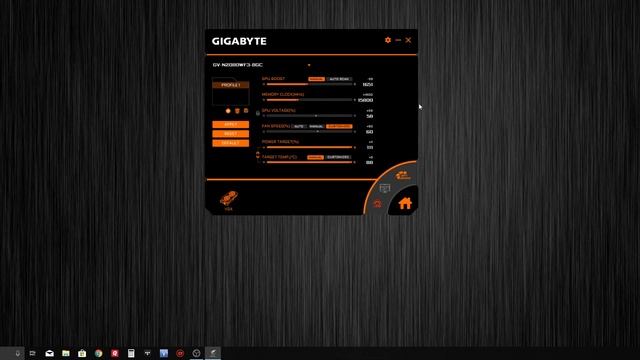Click the Target Temp slider track
The height and width of the screenshot is (360, 640).
[x=309, y=162]
